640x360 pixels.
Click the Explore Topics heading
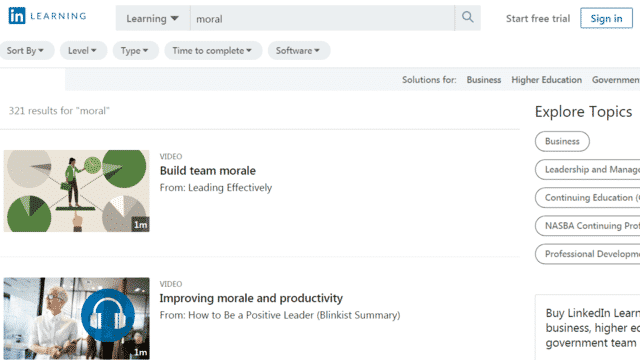coord(583,112)
